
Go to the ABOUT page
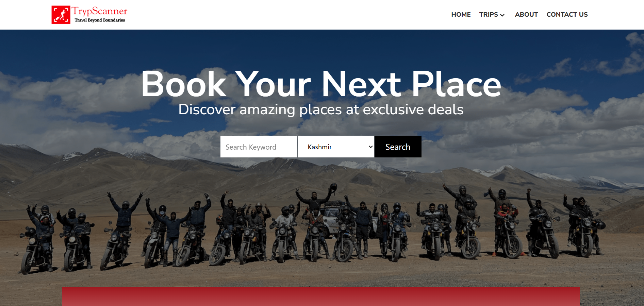coord(526,15)
